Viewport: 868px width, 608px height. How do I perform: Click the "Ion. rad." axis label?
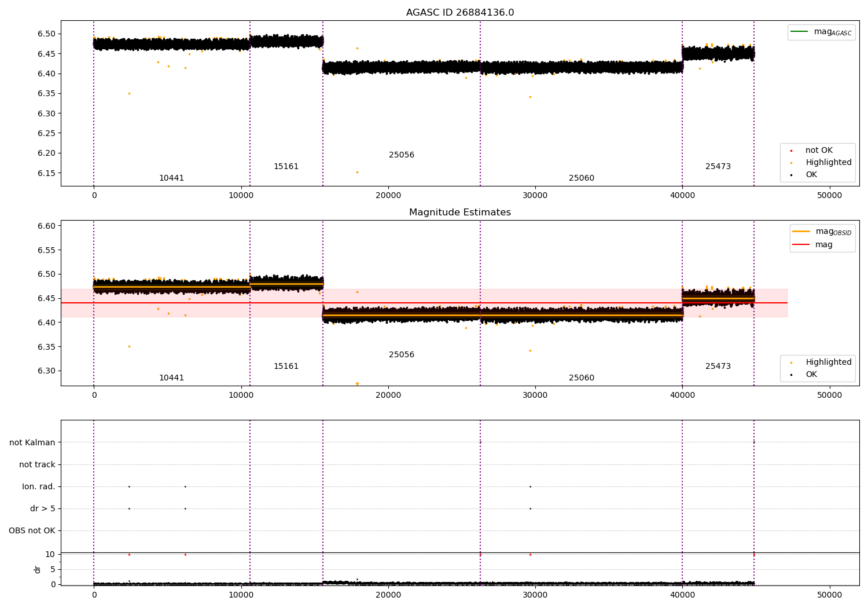point(39,487)
